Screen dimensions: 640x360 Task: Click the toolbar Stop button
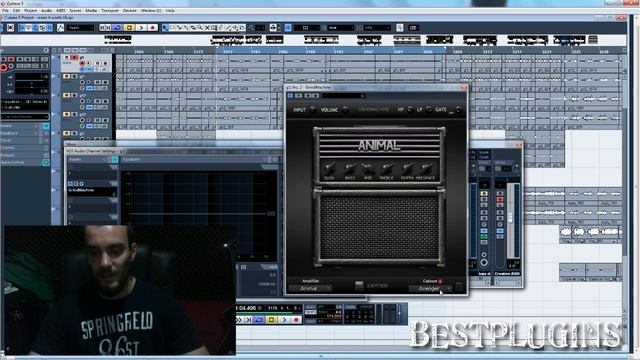click(129, 28)
